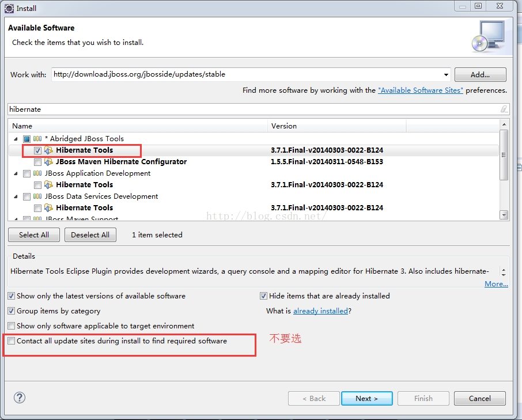The width and height of the screenshot is (522, 420).
Task: Check Hibernate Tools under JBoss Application Development
Action: 37,185
